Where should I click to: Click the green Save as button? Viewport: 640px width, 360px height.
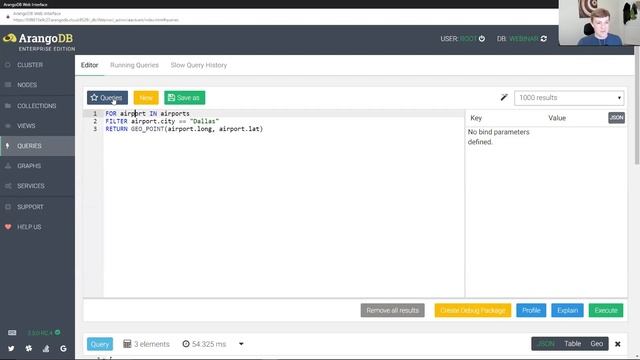coord(184,98)
